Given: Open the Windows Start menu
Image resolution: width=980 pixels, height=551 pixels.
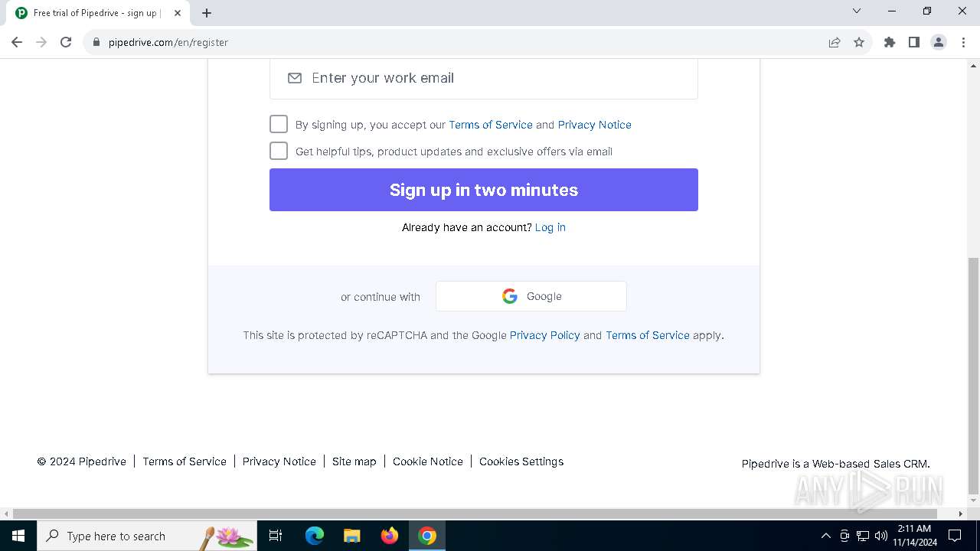Looking at the screenshot, I should (x=18, y=536).
